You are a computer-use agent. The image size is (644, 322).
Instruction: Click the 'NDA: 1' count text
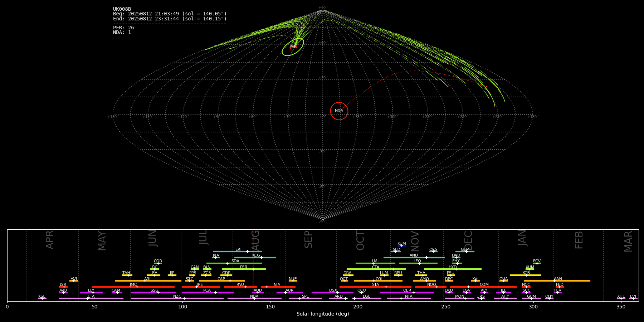(122, 33)
